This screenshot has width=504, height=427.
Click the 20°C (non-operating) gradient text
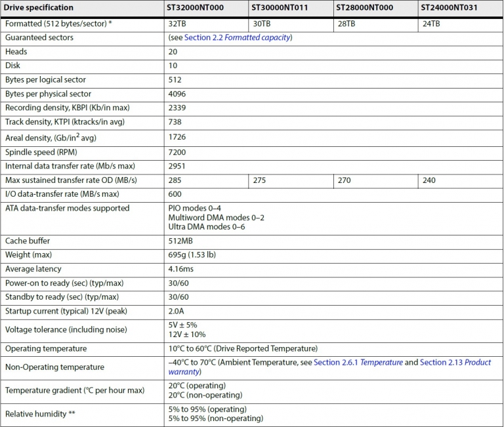(205, 395)
